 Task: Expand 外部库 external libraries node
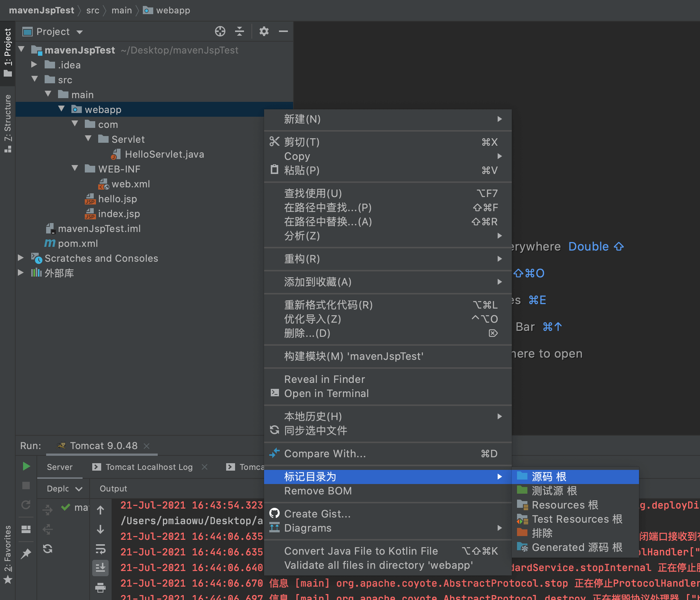point(21,272)
